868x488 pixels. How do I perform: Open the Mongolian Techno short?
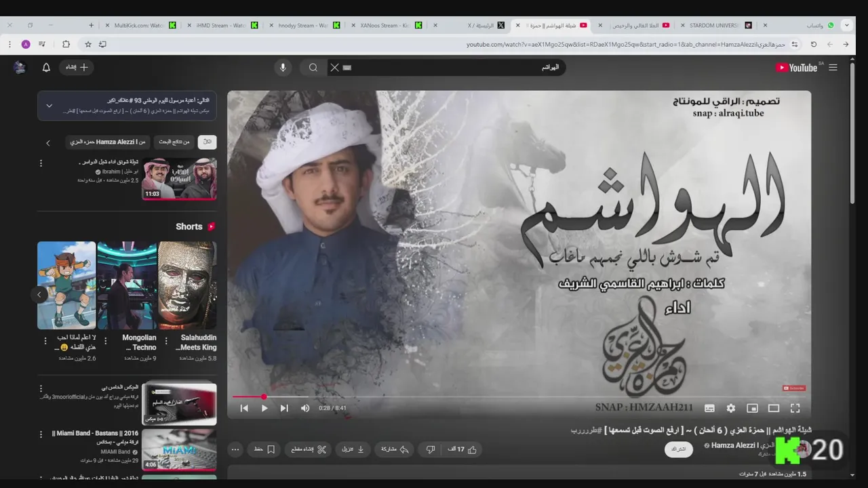pos(127,285)
